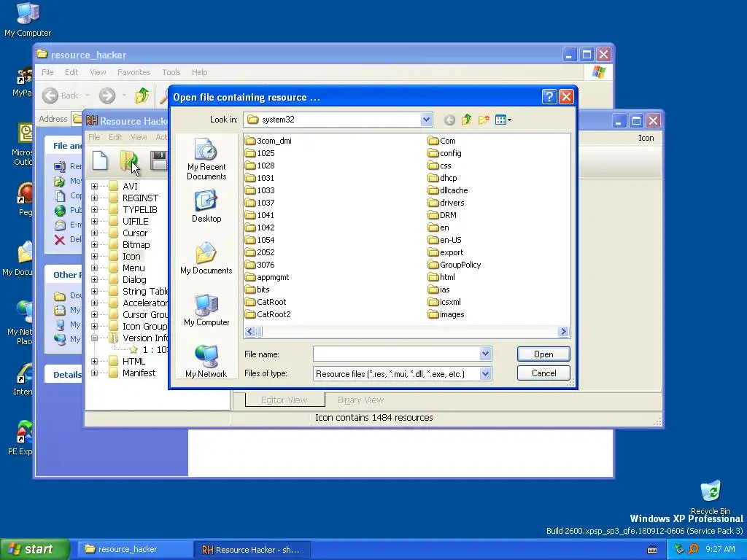Select the config folder
747x560 pixels.
(x=445, y=153)
